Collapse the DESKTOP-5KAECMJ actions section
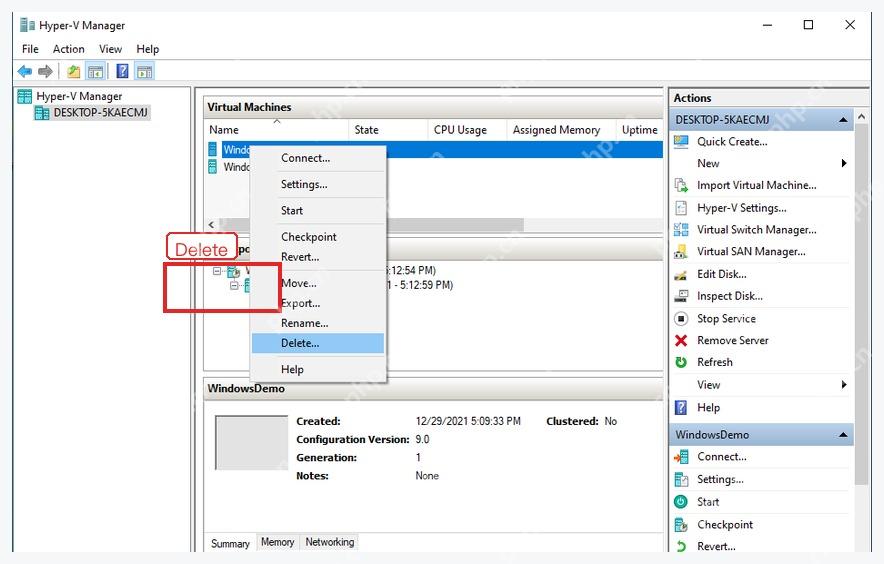 pyautogui.click(x=843, y=120)
